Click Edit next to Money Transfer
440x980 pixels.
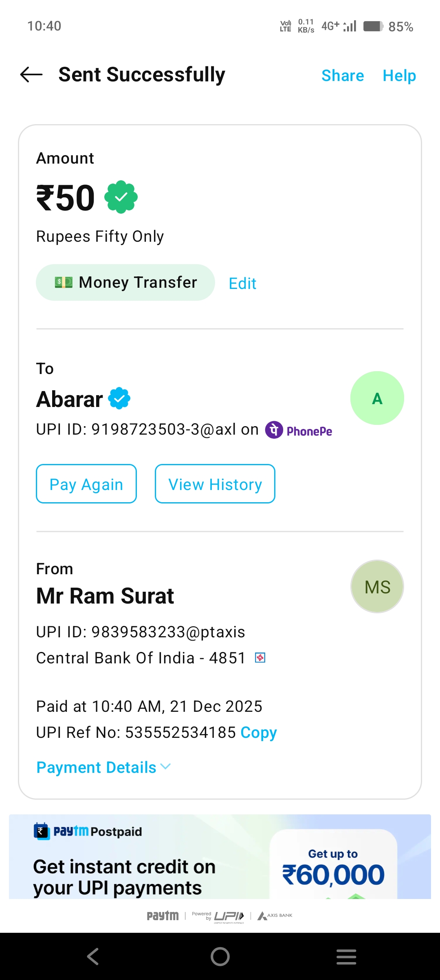(242, 283)
